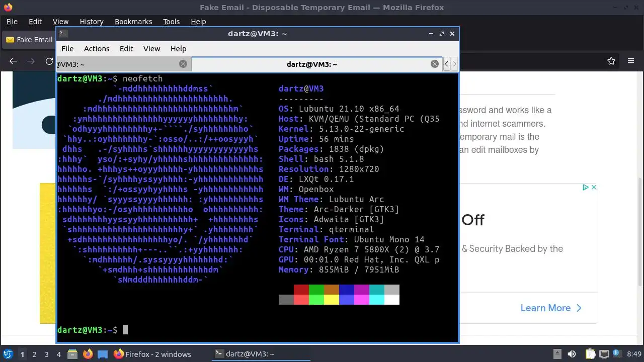The width and height of the screenshot is (644, 362).
Task: Open the Firefox Bookmarks menu
Action: (133, 22)
